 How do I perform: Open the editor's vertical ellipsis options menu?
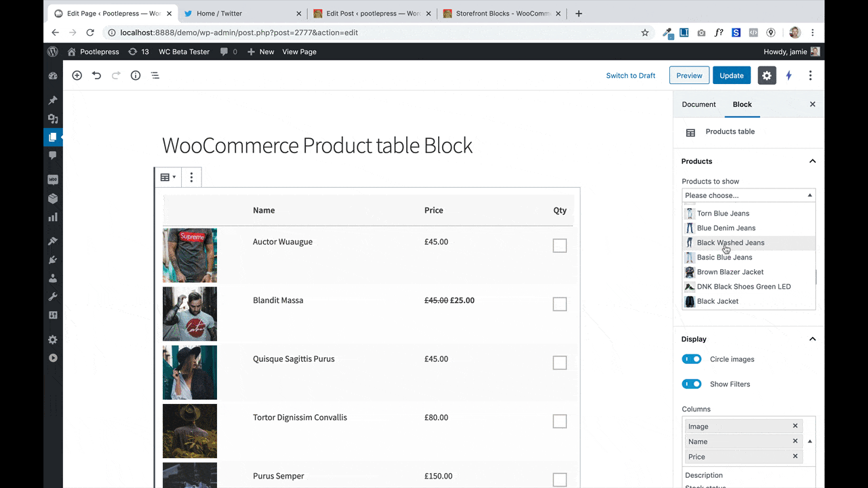point(810,75)
